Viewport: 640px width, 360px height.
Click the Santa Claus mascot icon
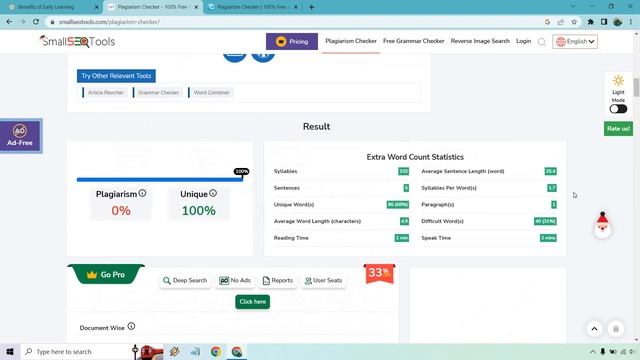(x=602, y=225)
